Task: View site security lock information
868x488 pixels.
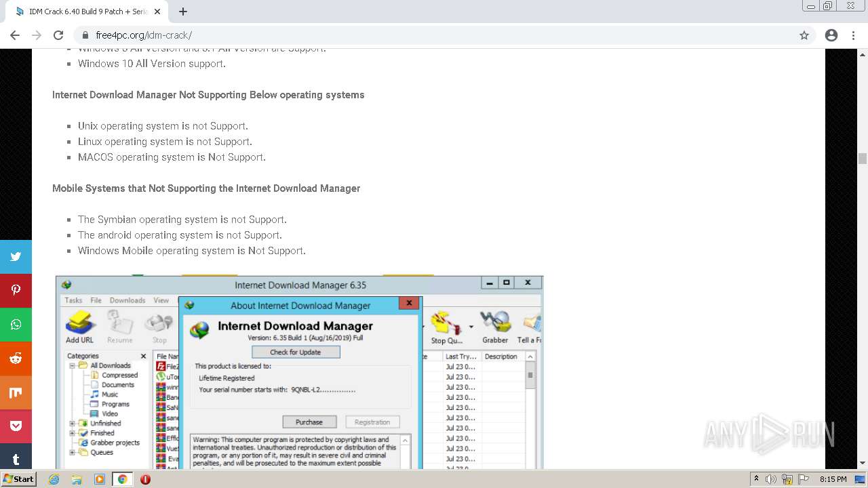Action: 85,35
